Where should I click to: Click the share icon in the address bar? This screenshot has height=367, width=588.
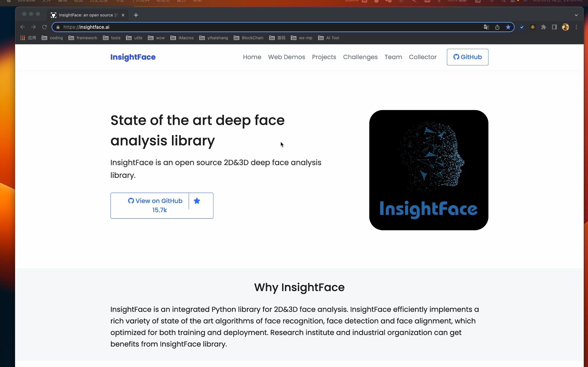(497, 27)
